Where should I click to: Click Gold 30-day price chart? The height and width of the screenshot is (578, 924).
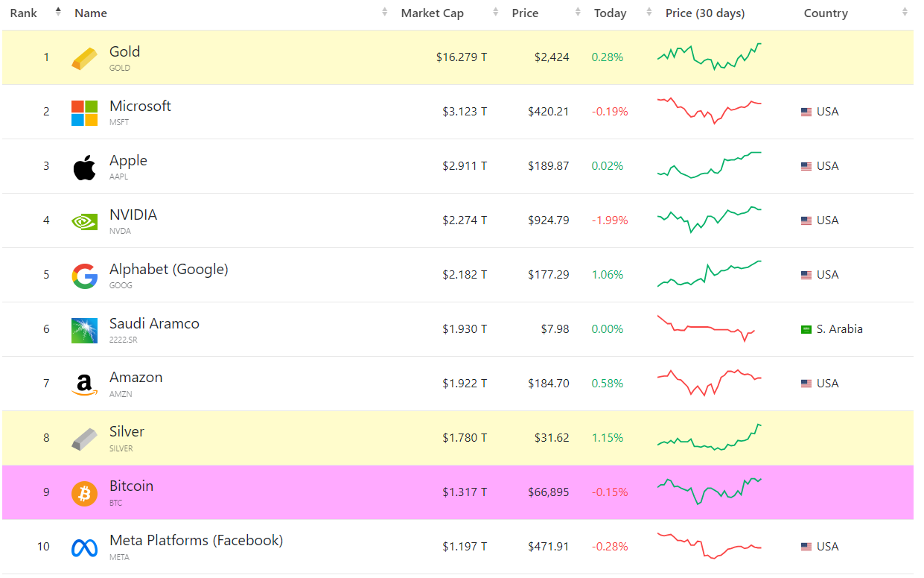pos(709,57)
